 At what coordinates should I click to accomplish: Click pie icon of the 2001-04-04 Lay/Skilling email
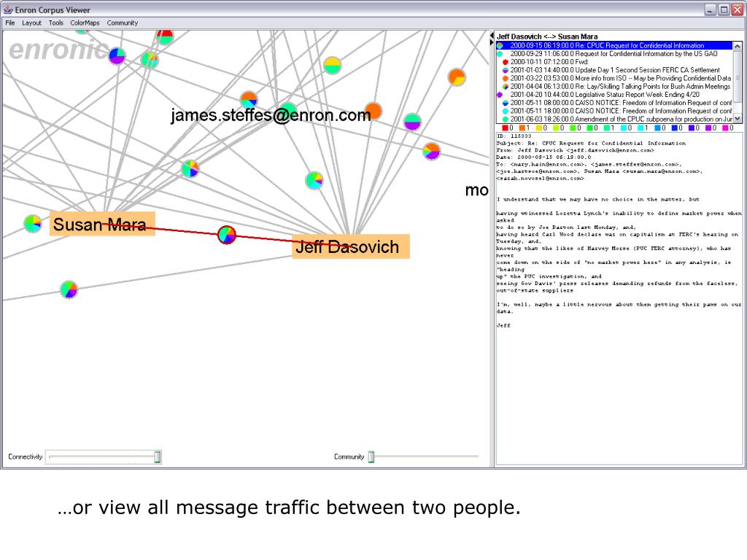[506, 87]
